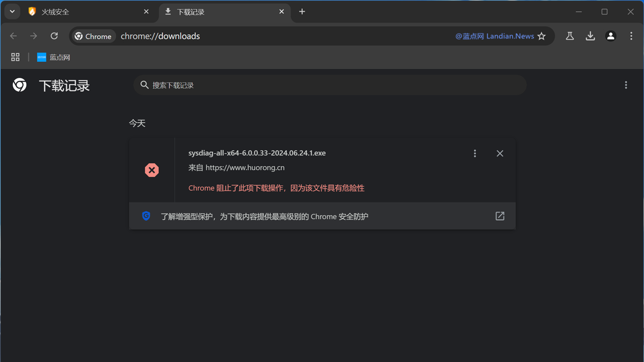The width and height of the screenshot is (644, 362).
Task: Click the blocked download danger icon
Action: 151,170
